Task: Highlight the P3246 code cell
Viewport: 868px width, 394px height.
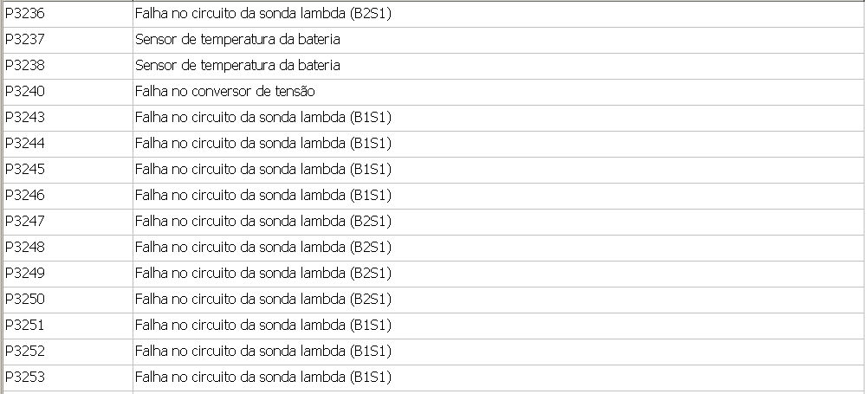Action: 24,196
